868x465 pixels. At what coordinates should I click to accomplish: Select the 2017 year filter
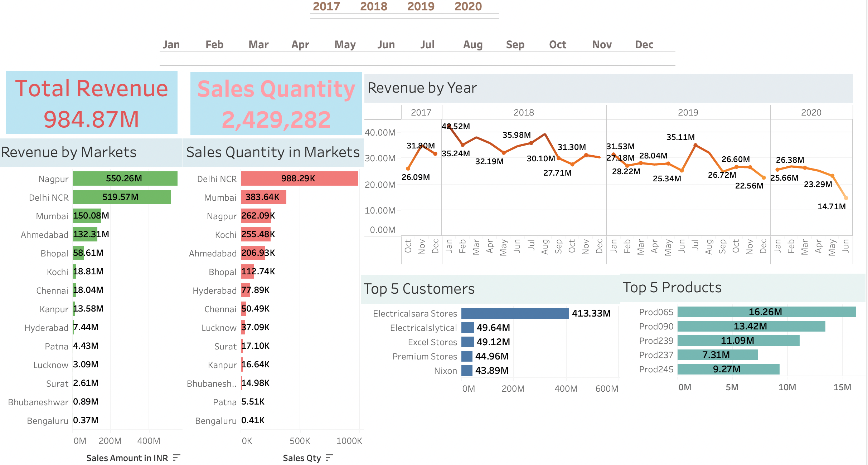[326, 6]
